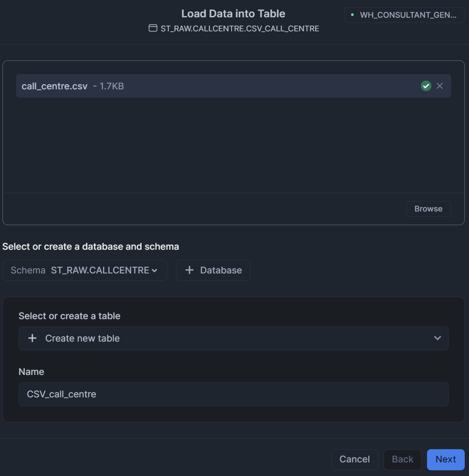
Task: Click the plus icon in Create new table
Action: pyautogui.click(x=32, y=338)
